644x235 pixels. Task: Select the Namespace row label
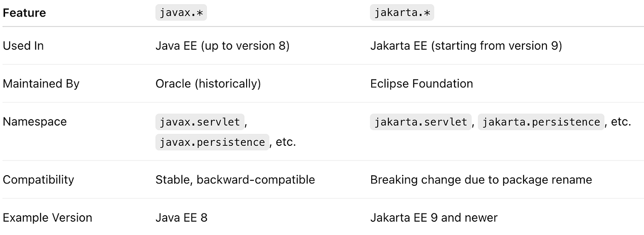(34, 122)
